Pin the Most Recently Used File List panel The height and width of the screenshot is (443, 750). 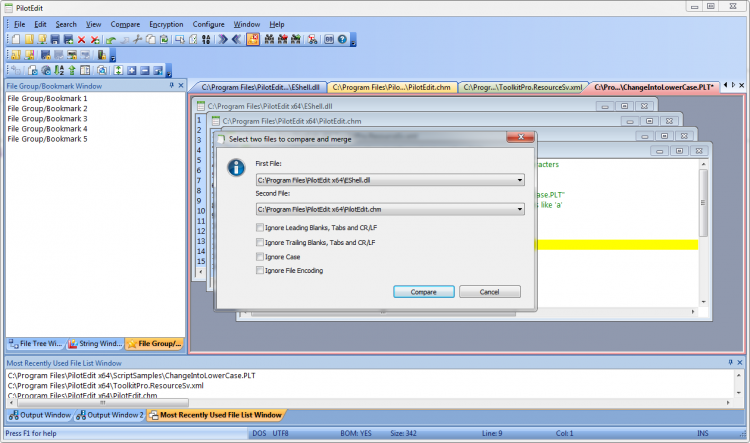pyautogui.click(x=730, y=362)
